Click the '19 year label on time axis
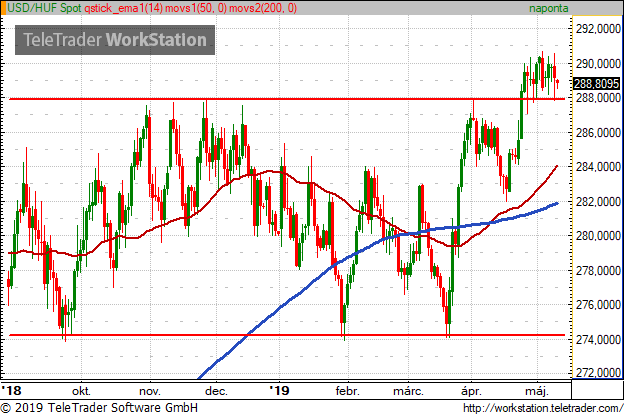Screen dimensions: 624x417 pos(279,390)
